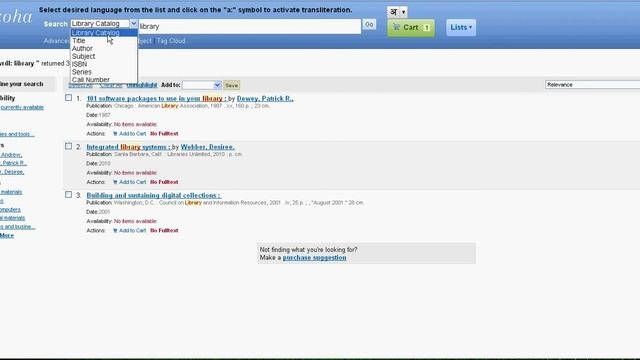
Task: Choose Series option in search dropdown
Action: [x=104, y=72]
